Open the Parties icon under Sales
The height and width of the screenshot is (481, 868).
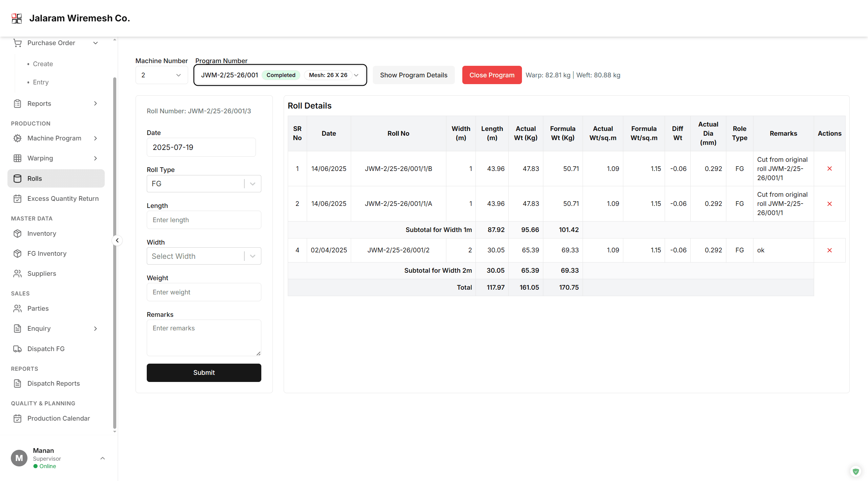[x=18, y=308]
